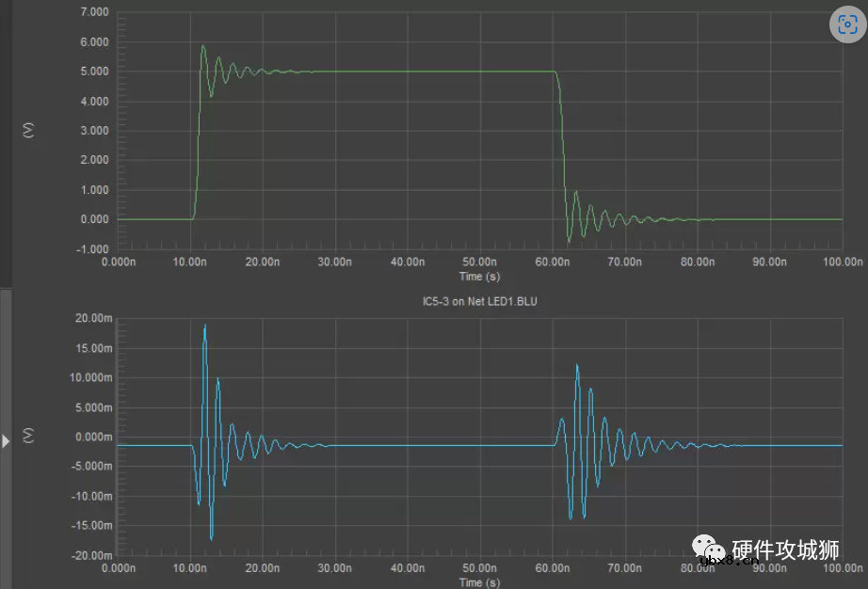This screenshot has height=589, width=868.
Task: Click the voltage unit icon on the lower plot
Action: (x=27, y=436)
